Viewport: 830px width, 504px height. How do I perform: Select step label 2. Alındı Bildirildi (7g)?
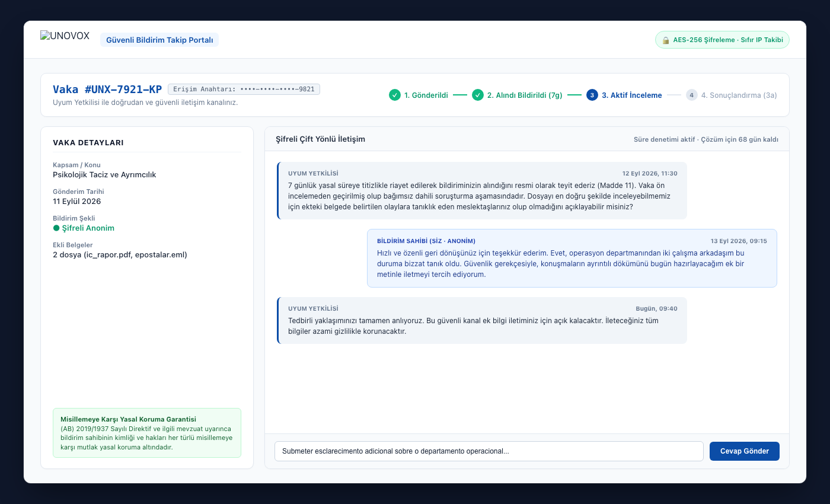pos(525,95)
